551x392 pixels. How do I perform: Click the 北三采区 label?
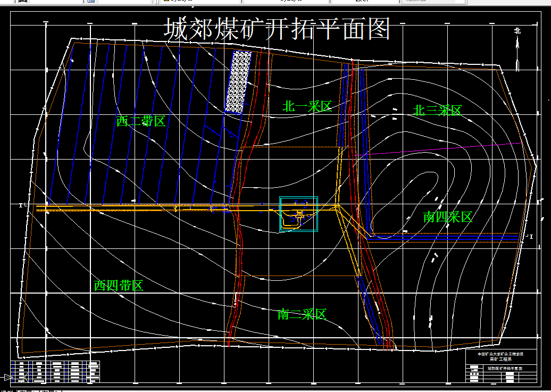tap(438, 111)
